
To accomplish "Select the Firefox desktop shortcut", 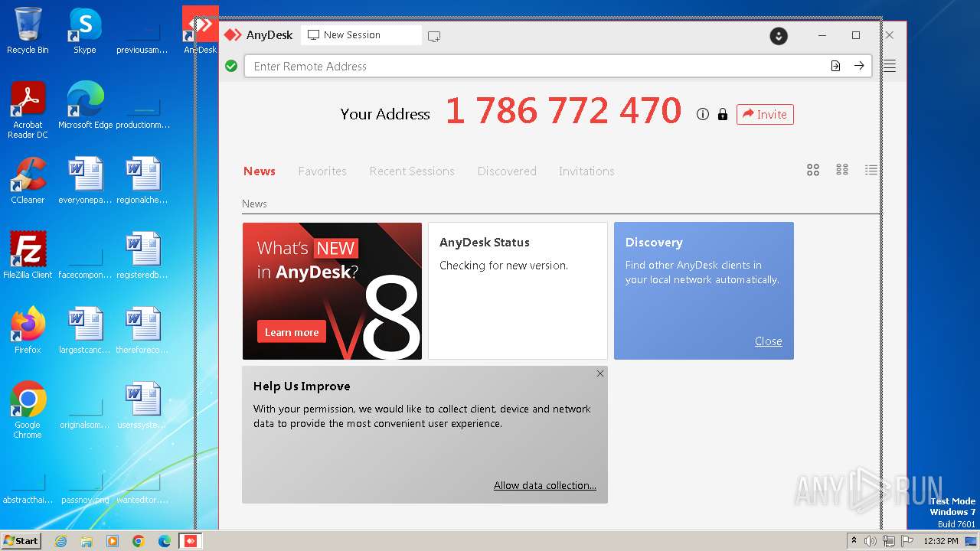I will (28, 331).
